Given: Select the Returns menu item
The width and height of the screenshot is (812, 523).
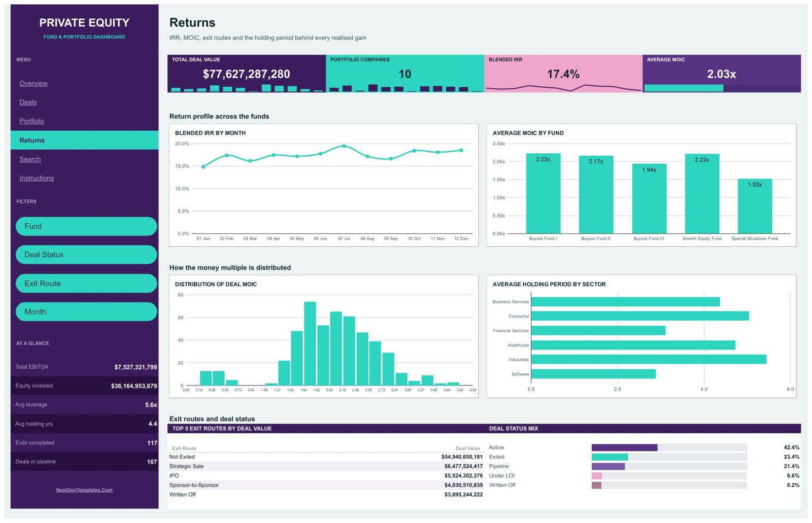Looking at the screenshot, I should click(84, 140).
